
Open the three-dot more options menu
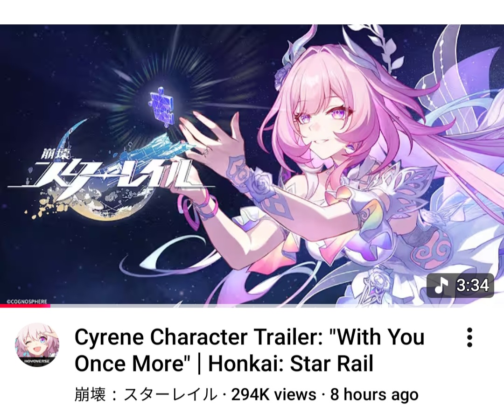tap(469, 338)
